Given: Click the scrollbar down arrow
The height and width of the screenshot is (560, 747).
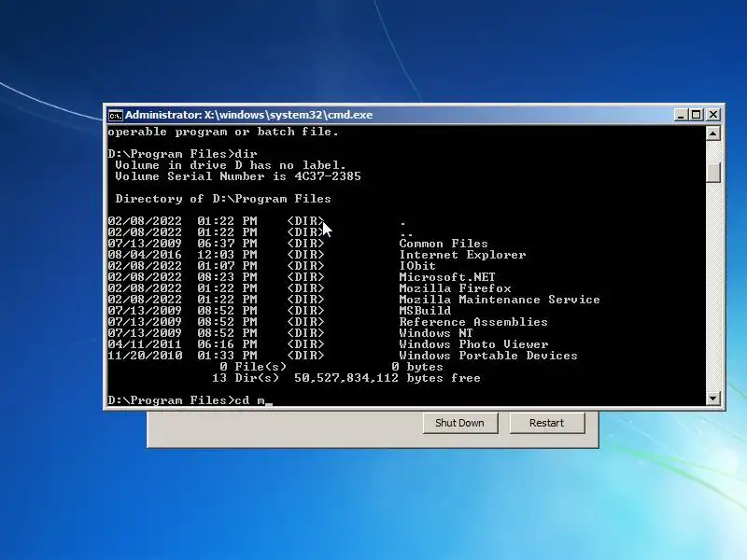Looking at the screenshot, I should pos(712,399).
